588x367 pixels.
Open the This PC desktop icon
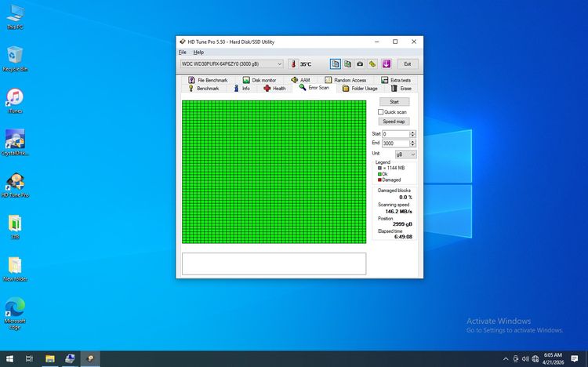[15, 17]
